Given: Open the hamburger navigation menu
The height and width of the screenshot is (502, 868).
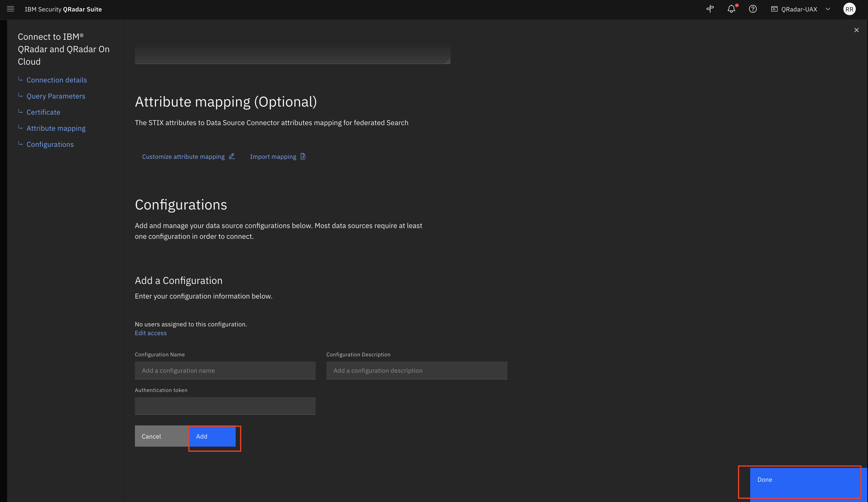Looking at the screenshot, I should (x=11, y=9).
